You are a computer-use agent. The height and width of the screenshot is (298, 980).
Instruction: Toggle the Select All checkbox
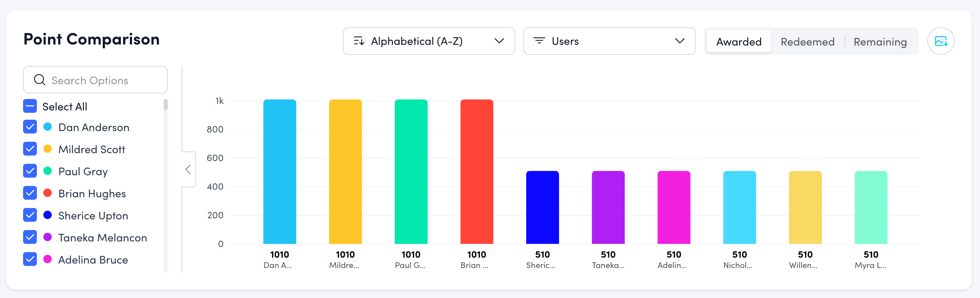(30, 106)
